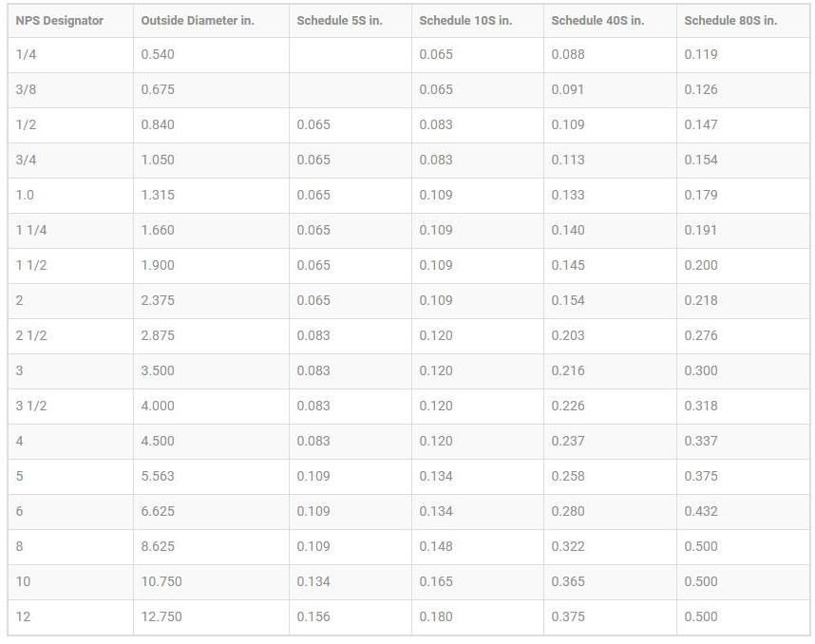Click the Outside Diameter in. column header
Viewport: 815px width, 644px height.
click(x=198, y=20)
